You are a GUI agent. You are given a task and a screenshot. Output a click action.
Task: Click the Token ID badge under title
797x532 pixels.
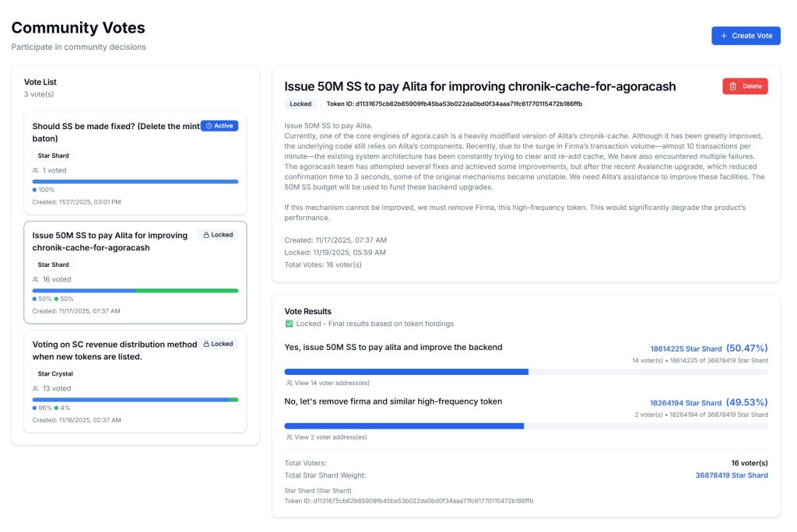(x=454, y=103)
